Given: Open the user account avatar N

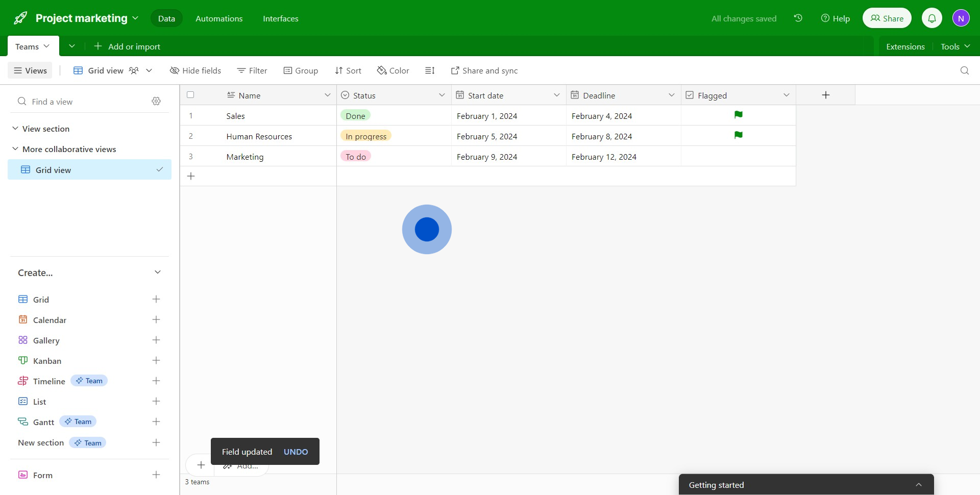Looking at the screenshot, I should (x=961, y=18).
